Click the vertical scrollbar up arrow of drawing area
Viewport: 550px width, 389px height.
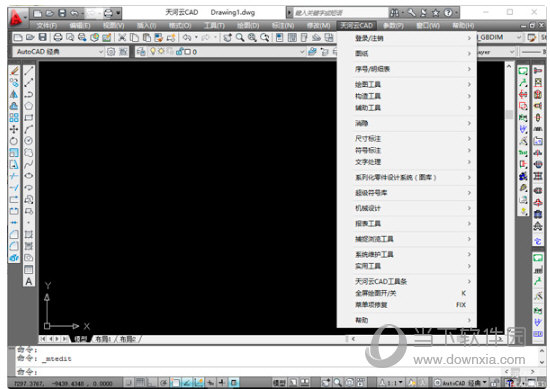pyautogui.click(x=509, y=66)
